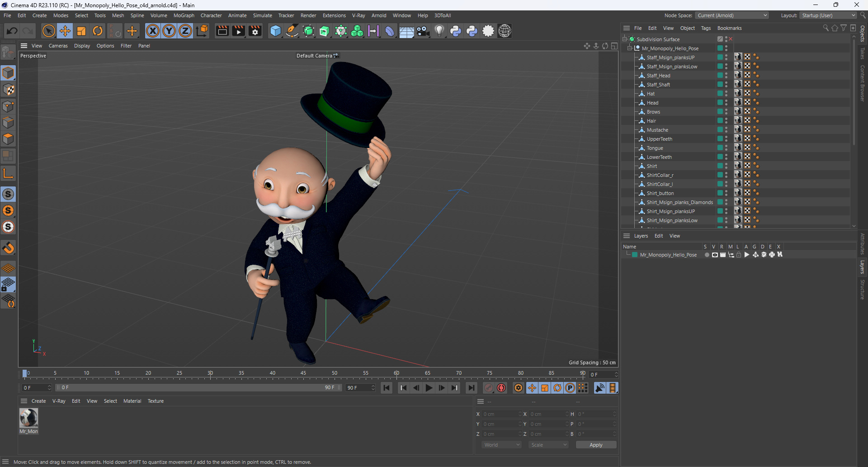Viewport: 868px width, 467px height.
Task: Open Object Manager Tags menu
Action: click(706, 28)
